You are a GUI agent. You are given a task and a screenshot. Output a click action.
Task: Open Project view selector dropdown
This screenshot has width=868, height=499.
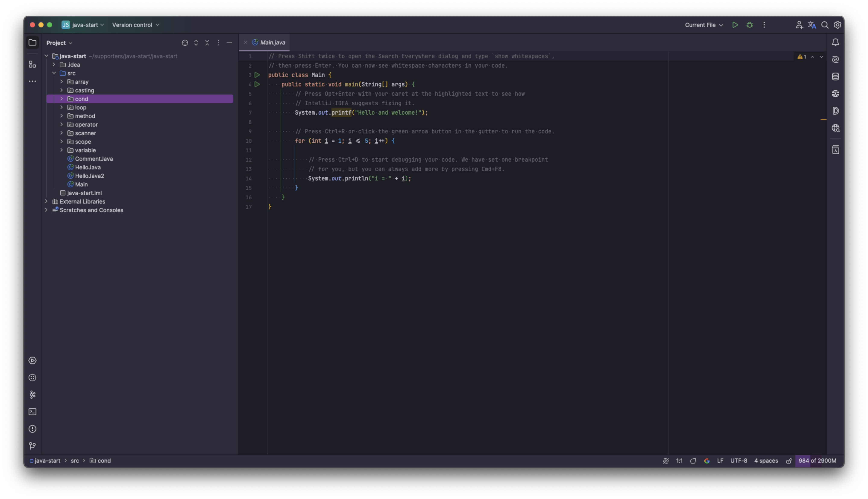pos(59,43)
